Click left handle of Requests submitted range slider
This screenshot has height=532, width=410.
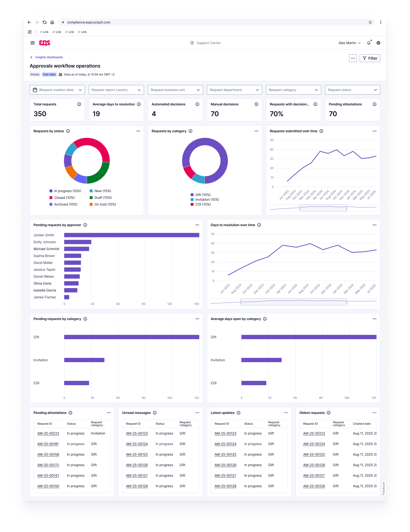tap(300, 208)
